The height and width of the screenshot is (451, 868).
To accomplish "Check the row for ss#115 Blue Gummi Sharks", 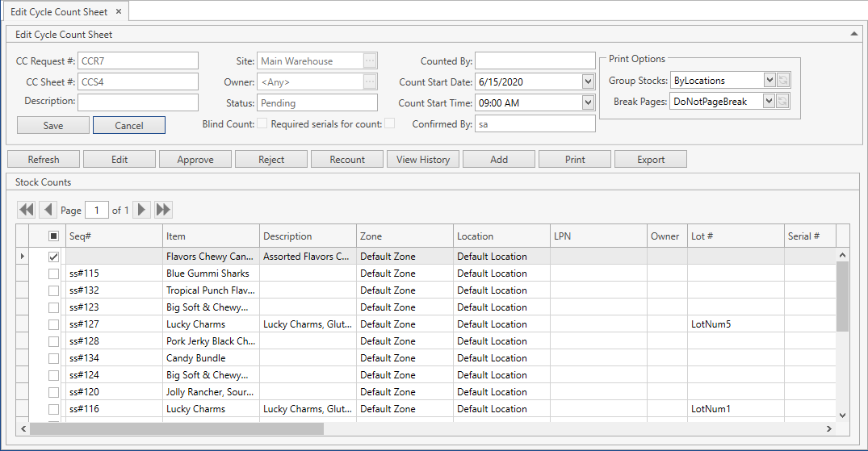I will pos(54,274).
